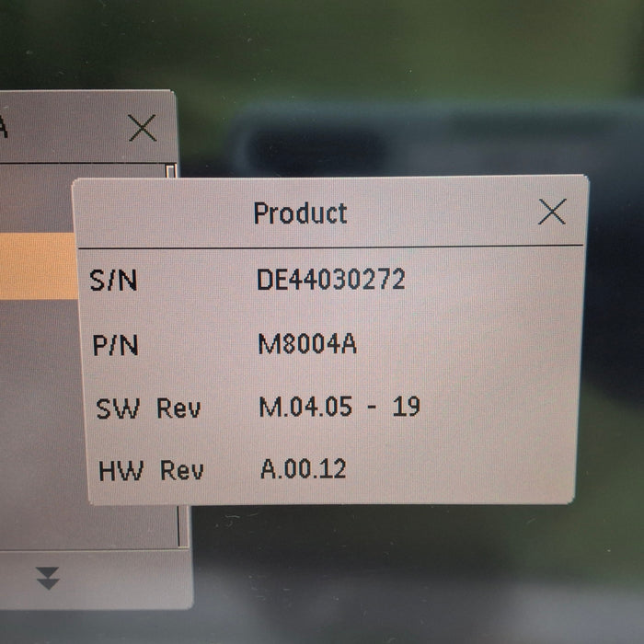
Task: Select serial number DE44030272
Action: [331, 280]
